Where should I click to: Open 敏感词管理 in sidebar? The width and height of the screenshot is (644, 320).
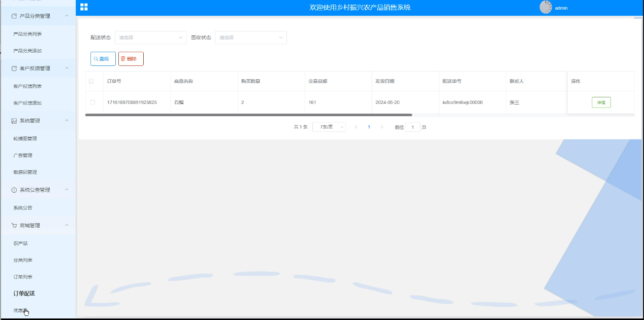(x=25, y=172)
